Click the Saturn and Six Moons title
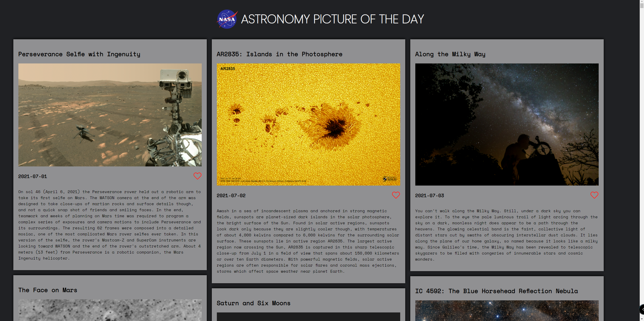Viewport: 644px width, 321px height. (253, 303)
